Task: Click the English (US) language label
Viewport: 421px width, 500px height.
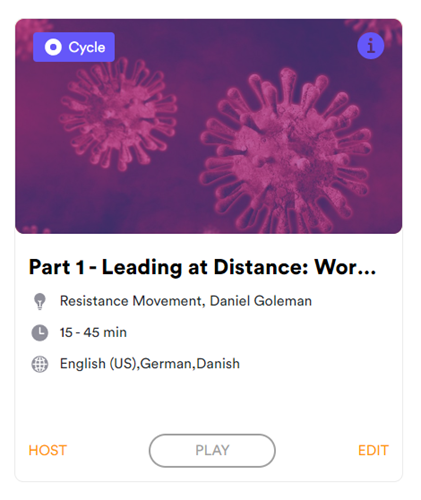Action: coord(99,364)
